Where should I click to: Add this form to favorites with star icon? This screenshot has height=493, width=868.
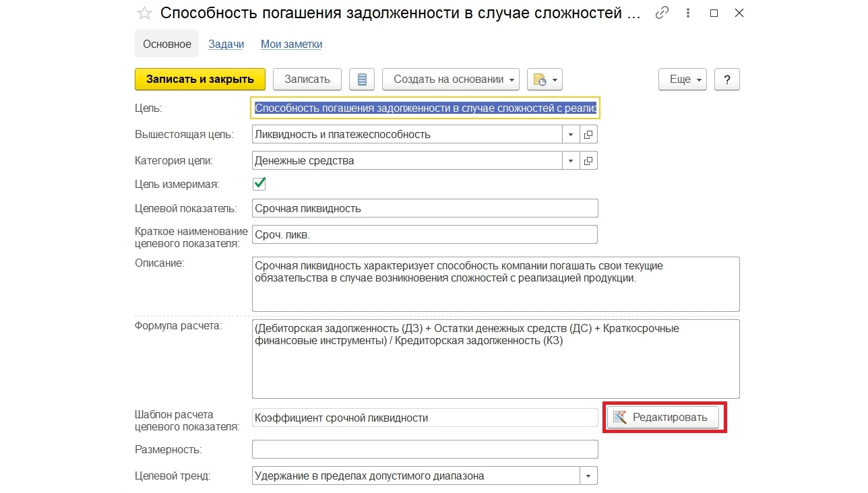point(144,13)
